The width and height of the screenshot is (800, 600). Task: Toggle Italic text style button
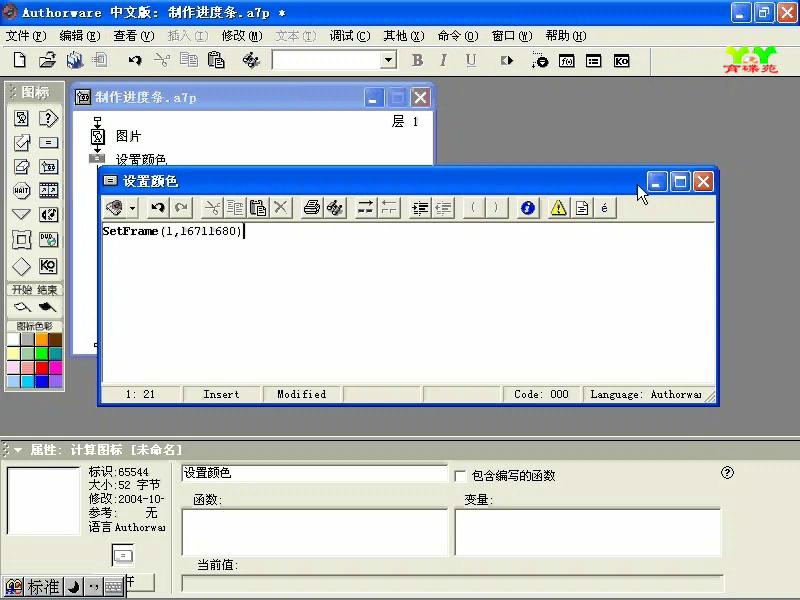click(x=443, y=60)
